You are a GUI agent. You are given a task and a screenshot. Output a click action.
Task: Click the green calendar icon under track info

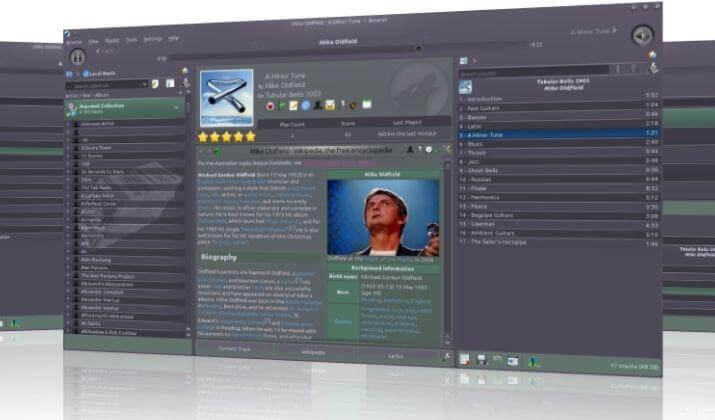367,104
